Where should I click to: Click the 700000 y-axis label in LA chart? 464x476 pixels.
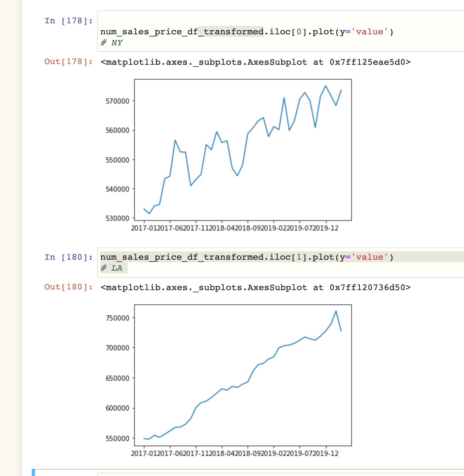click(x=117, y=348)
